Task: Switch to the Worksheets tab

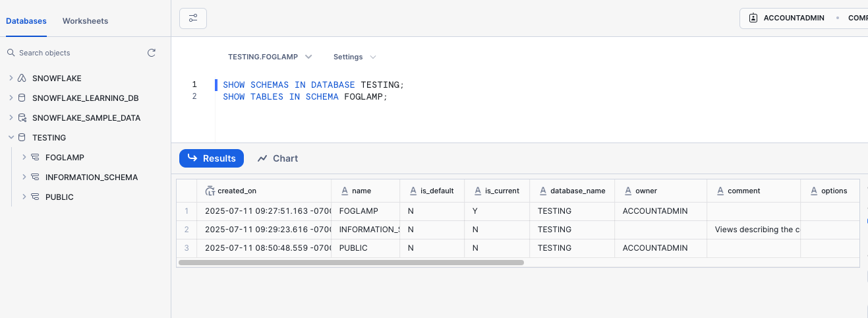Action: pos(85,21)
